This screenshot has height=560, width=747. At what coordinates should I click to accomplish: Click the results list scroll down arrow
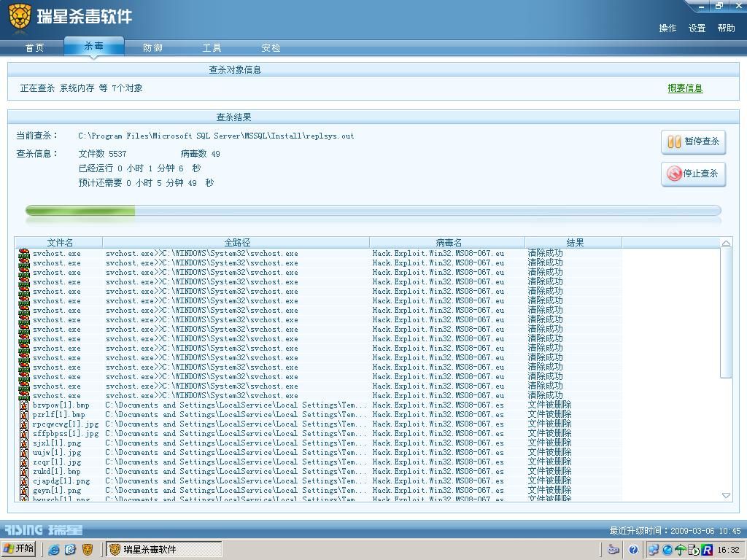(726, 496)
